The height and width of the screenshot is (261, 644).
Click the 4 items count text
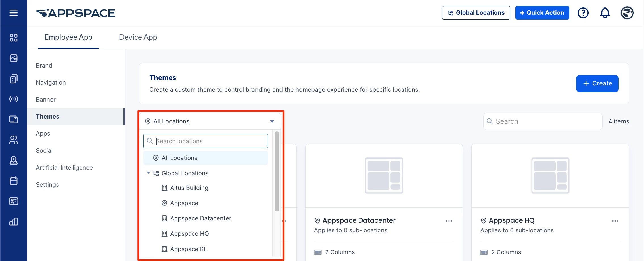click(x=619, y=121)
